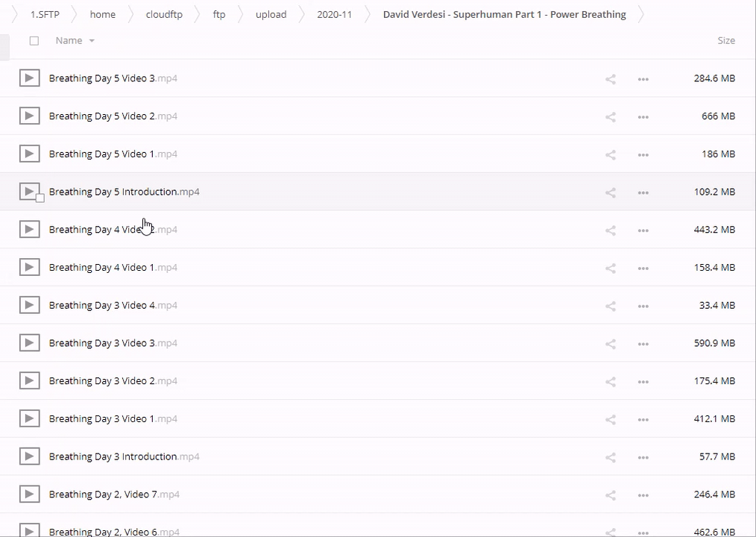Click video play icon for Breathing Day 3 Video 4

click(x=29, y=305)
